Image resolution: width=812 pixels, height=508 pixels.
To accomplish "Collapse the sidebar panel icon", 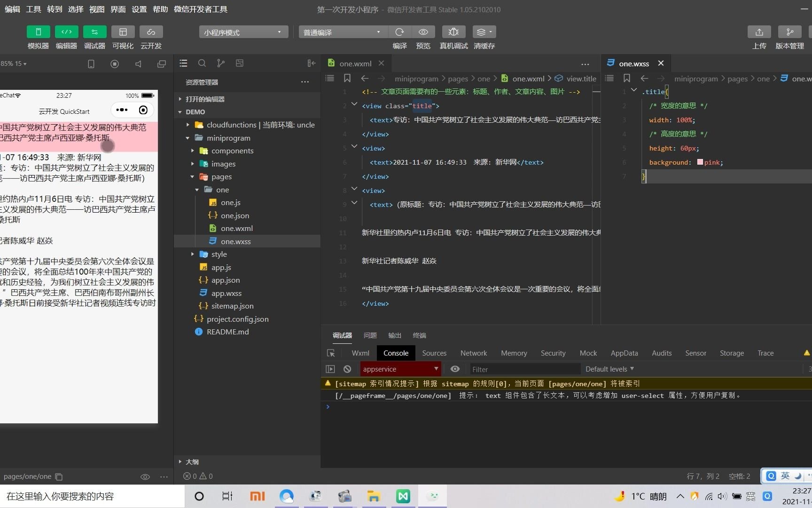I will point(311,63).
